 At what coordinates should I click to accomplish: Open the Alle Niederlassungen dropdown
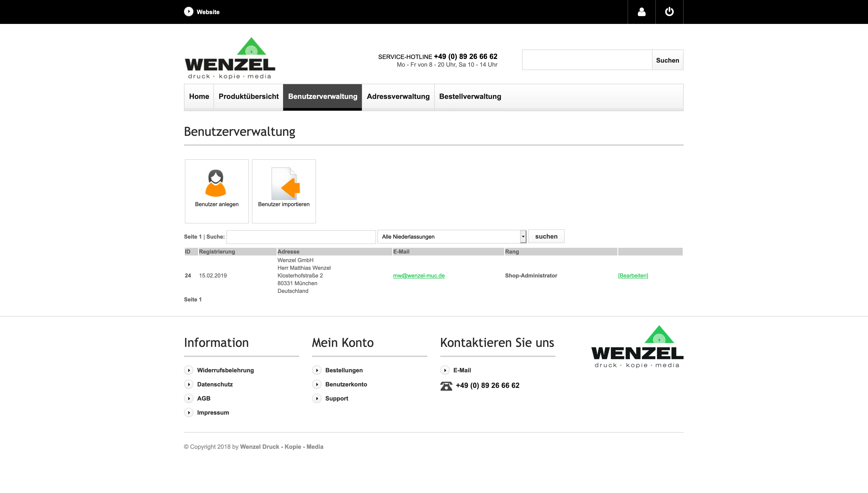click(450, 236)
